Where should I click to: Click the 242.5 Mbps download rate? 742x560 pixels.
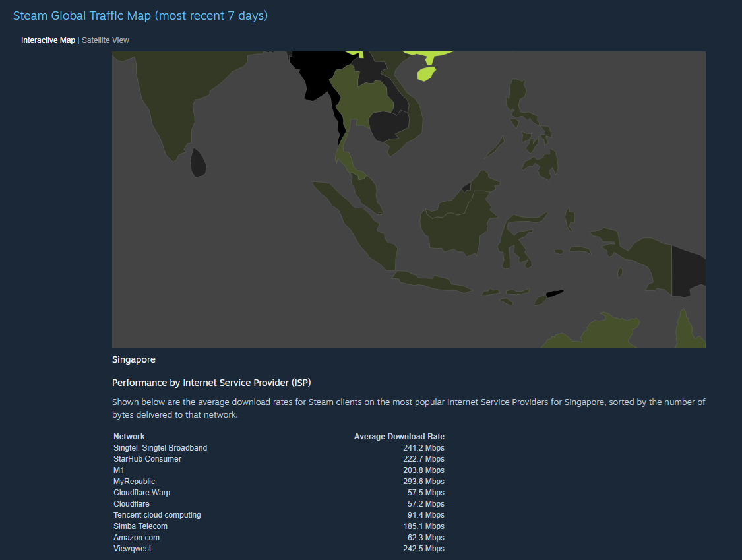pos(424,549)
